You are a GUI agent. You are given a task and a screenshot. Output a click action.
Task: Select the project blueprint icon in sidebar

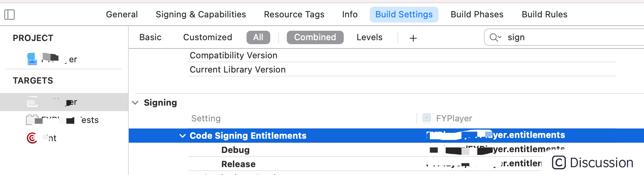pyautogui.click(x=32, y=59)
